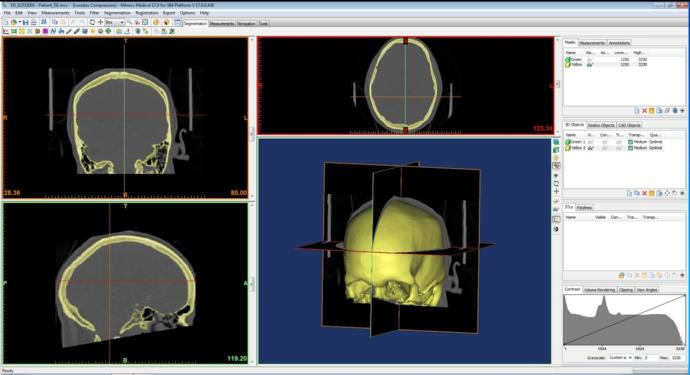Switch to the Navigation toolbar tab
690x375 pixels.
point(246,23)
